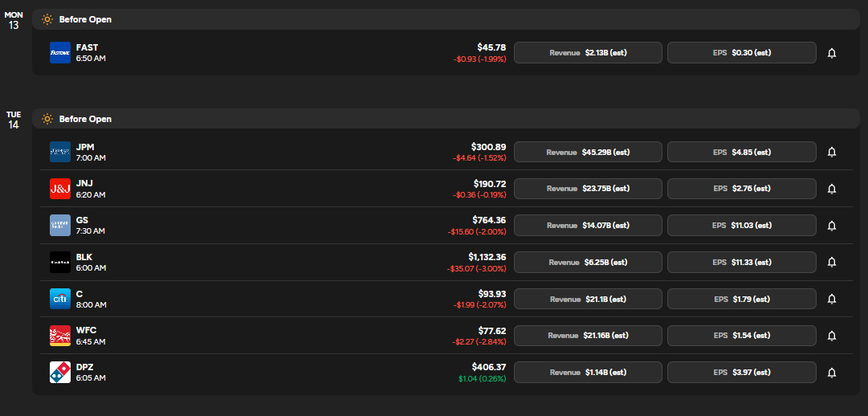Select WFC Revenue $21.16B box
This screenshot has height=416, width=868.
(588, 336)
